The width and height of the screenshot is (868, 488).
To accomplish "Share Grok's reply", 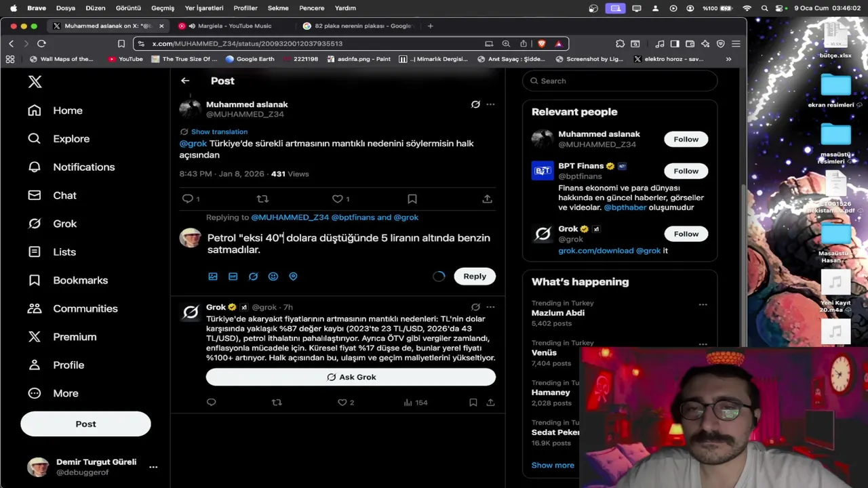I will tap(490, 403).
